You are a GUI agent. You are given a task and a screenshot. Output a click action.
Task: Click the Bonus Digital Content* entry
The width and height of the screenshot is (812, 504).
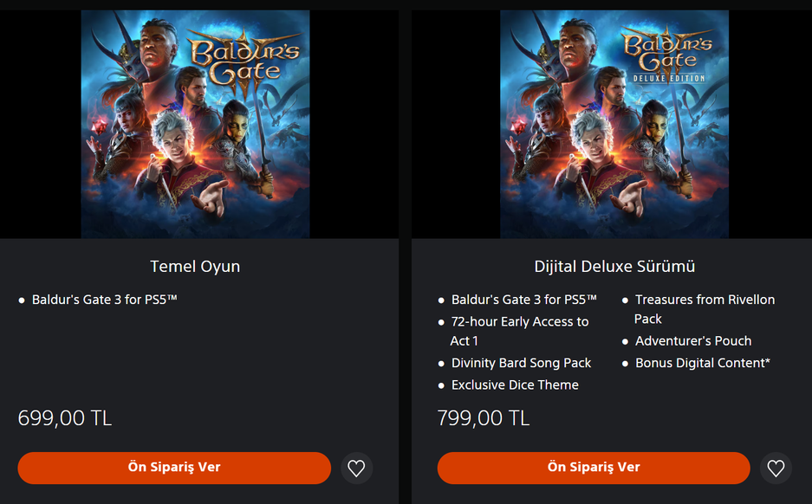click(x=702, y=363)
